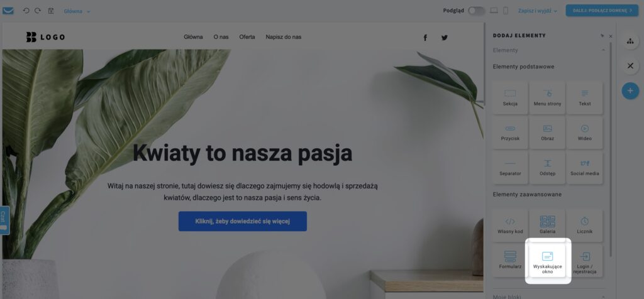Click Kliknij, żeby dowiedzieć się więcej button
644x299 pixels.
(242, 221)
